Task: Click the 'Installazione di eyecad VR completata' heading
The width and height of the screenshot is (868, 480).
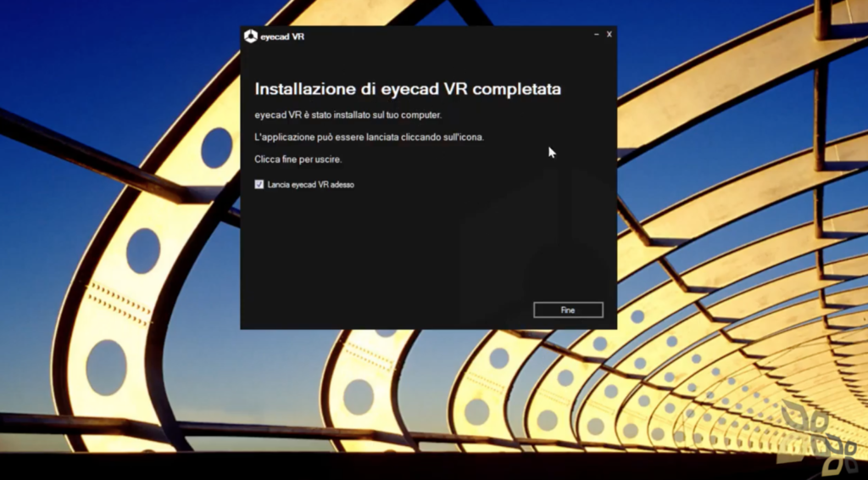Action: coord(408,89)
